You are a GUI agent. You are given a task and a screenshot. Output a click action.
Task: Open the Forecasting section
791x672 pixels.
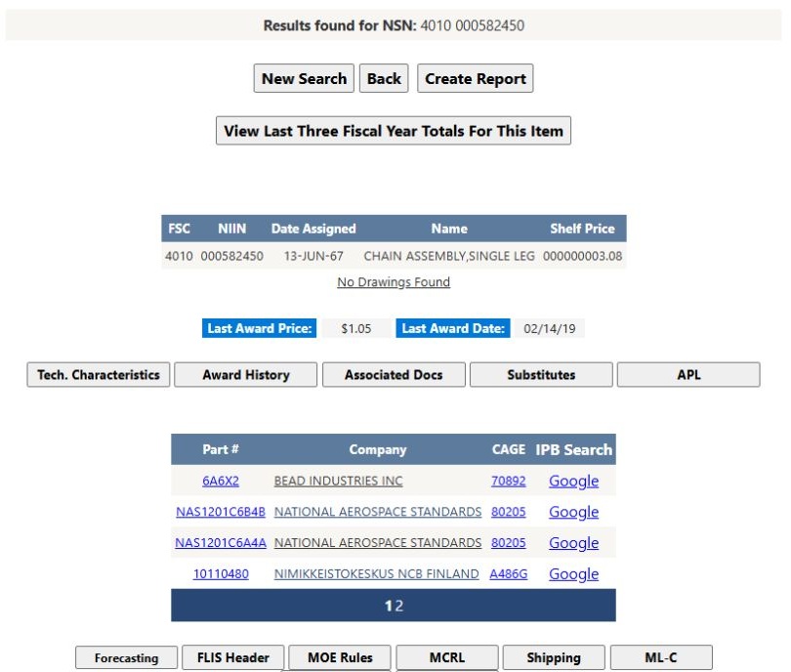tap(127, 658)
